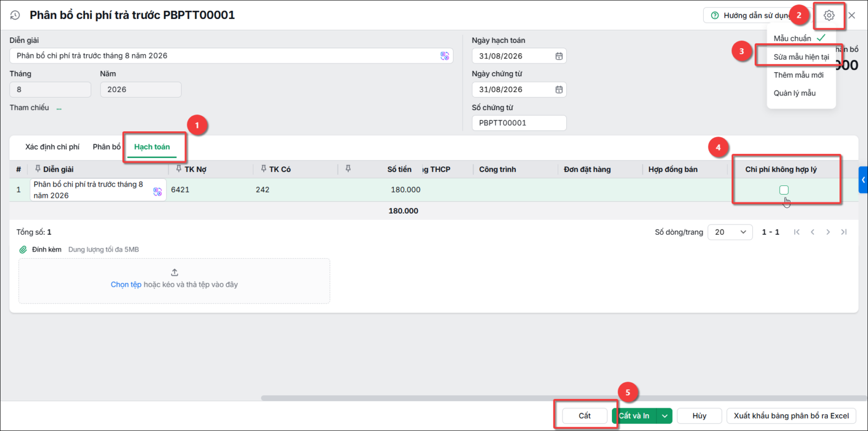Viewport: 868px width, 431px height.
Task: Pin the TK Nợ column
Action: 178,169
